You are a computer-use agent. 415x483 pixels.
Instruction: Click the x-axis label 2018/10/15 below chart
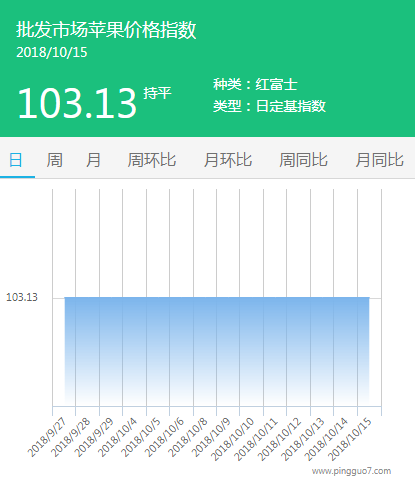click(x=350, y=439)
